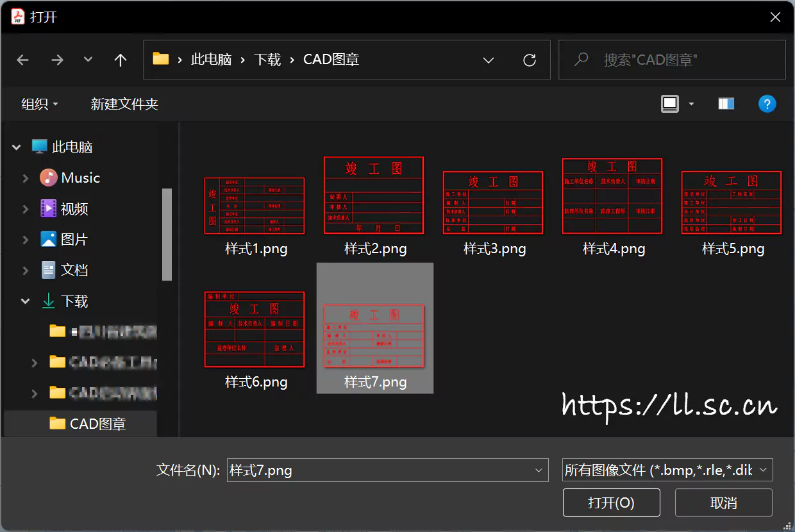Collapse the 此电脑 tree node

pos(17,147)
